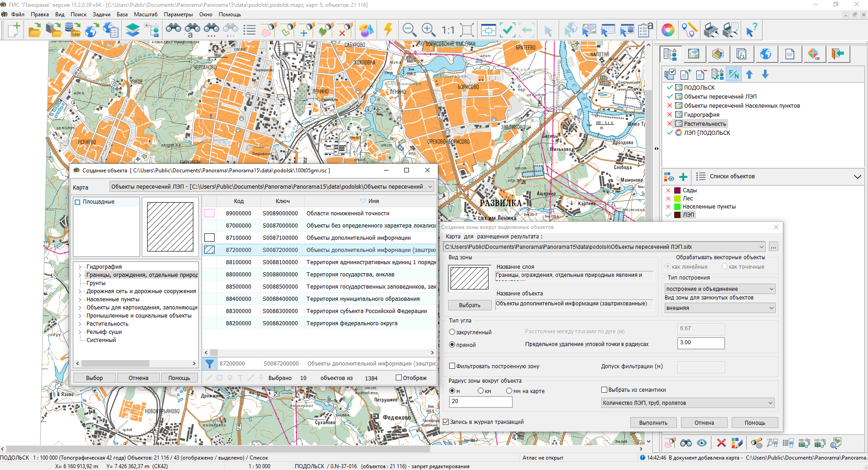Open the objects list icon in toolbar
This screenshot has width=868, height=470.
pos(249,30)
